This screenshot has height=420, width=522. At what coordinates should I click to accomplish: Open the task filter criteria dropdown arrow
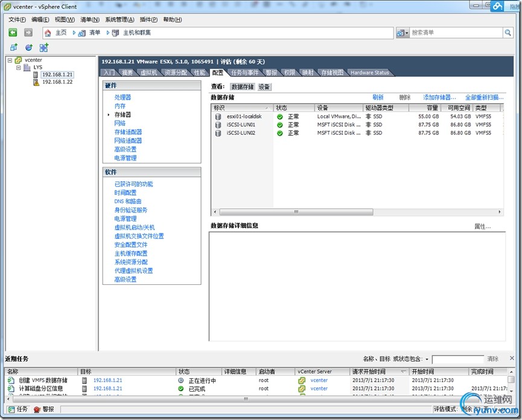(x=427, y=360)
